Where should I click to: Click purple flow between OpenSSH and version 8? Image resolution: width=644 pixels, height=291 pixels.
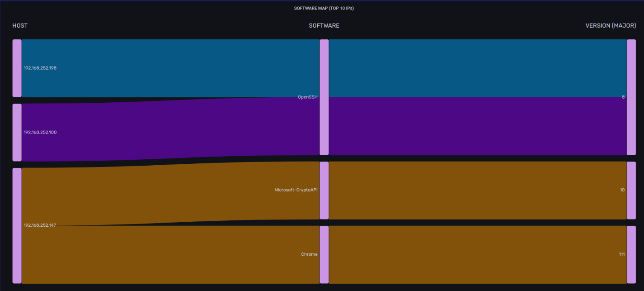(475, 126)
